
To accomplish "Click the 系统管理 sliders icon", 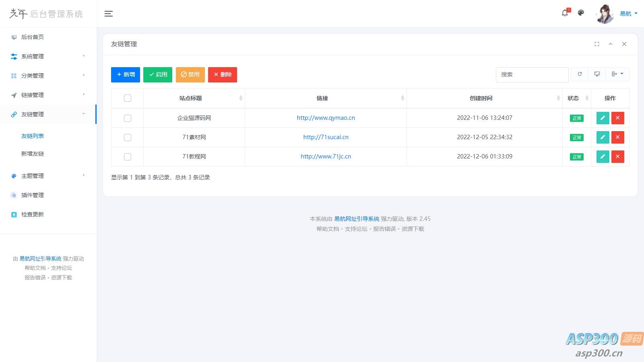I will point(14,56).
